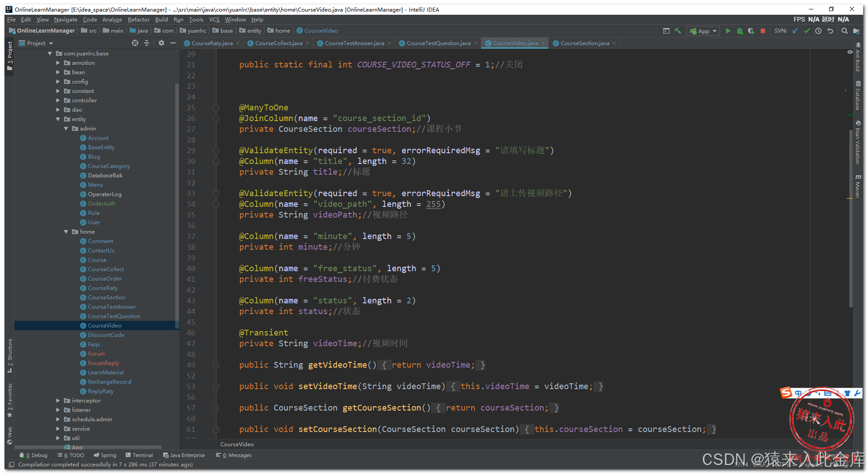Click the run anything terminal icon
This screenshot has width=868, height=474.
tap(666, 31)
